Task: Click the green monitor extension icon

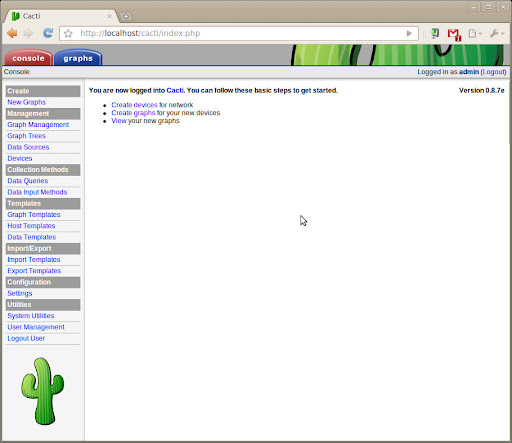Action: (435, 33)
